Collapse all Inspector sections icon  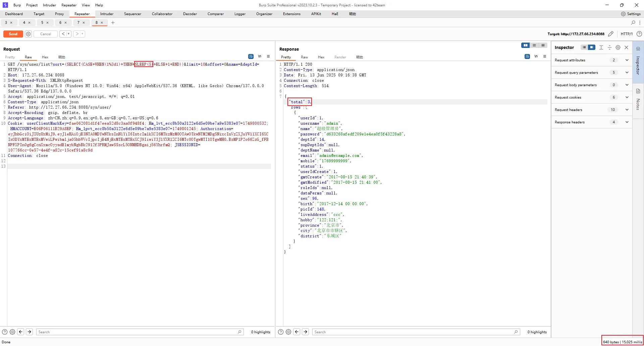609,48
